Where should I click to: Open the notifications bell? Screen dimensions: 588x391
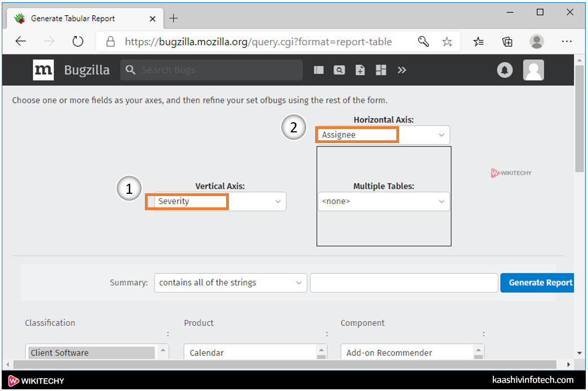505,70
